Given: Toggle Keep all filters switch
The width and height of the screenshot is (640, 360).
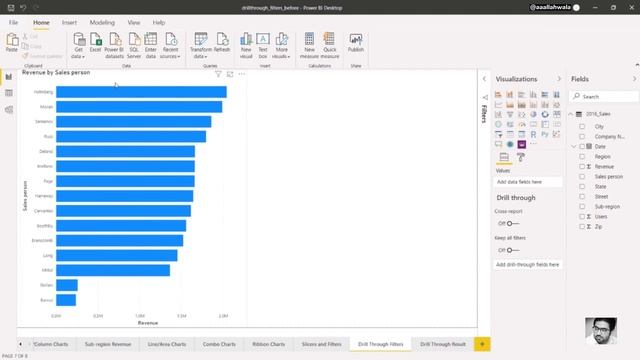Looking at the screenshot, I should 513,250.
